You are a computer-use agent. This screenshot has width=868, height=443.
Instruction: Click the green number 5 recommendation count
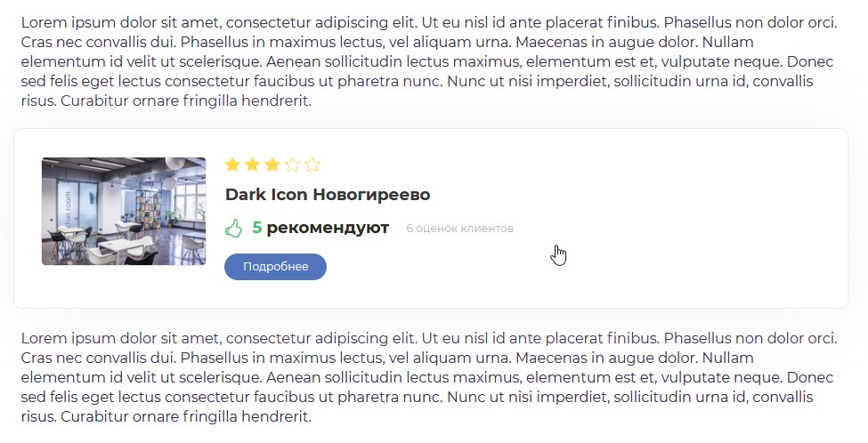[x=257, y=228]
